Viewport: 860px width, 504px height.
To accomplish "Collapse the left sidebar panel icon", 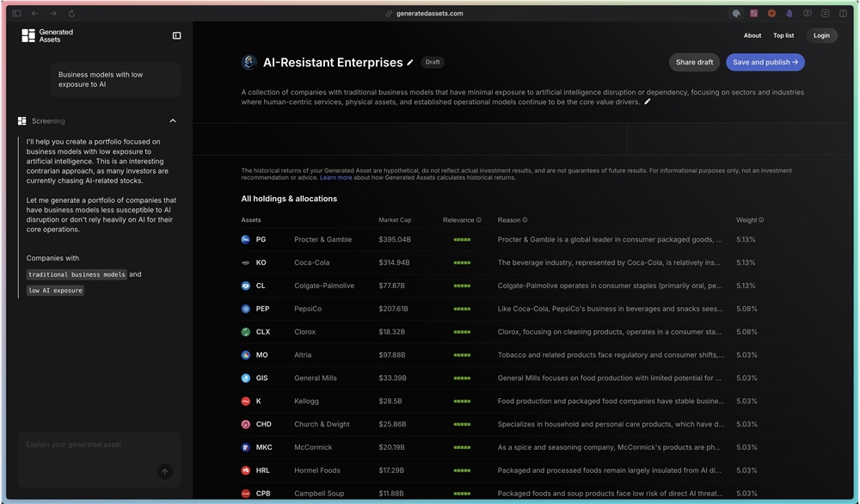I will point(176,35).
